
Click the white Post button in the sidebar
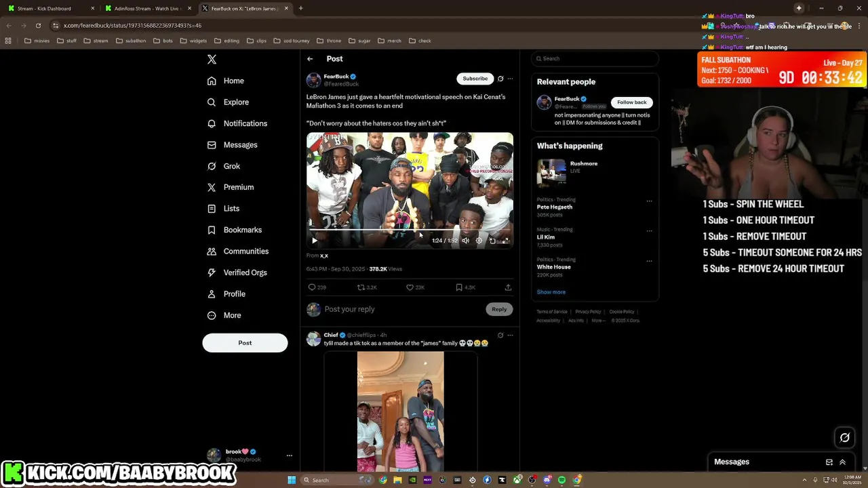pyautogui.click(x=245, y=343)
